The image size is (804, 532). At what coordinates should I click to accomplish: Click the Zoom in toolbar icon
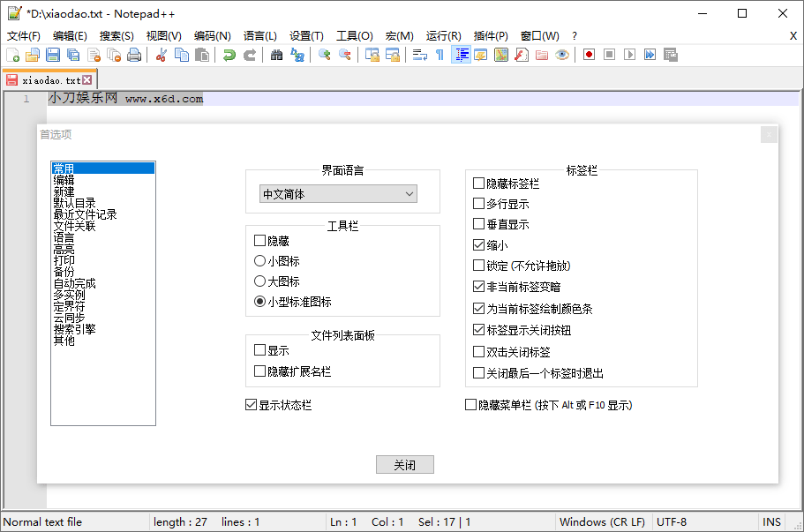[325, 55]
